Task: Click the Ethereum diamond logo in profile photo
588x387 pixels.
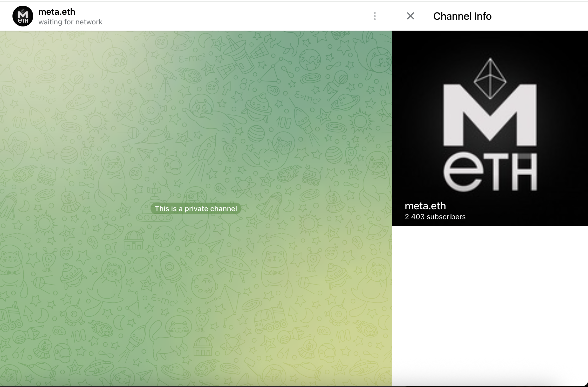Action: pyautogui.click(x=490, y=78)
